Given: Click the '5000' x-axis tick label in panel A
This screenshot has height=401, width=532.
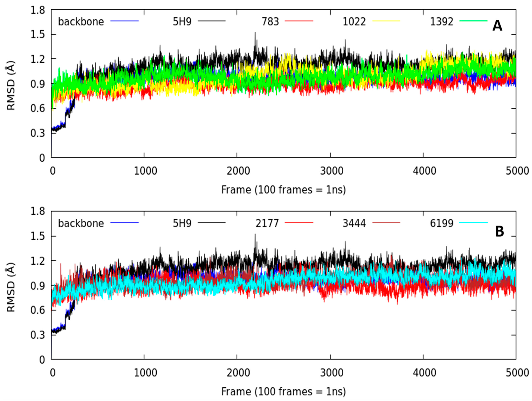Looking at the screenshot, I should (x=518, y=171).
